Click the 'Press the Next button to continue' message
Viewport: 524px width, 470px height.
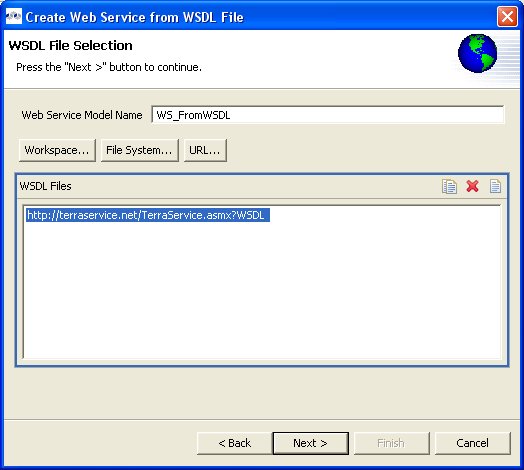pos(109,67)
